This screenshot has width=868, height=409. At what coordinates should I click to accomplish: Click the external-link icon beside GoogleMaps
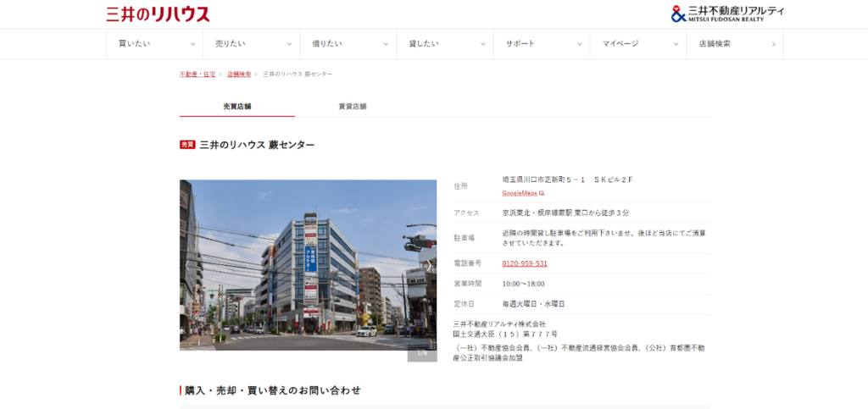(542, 193)
